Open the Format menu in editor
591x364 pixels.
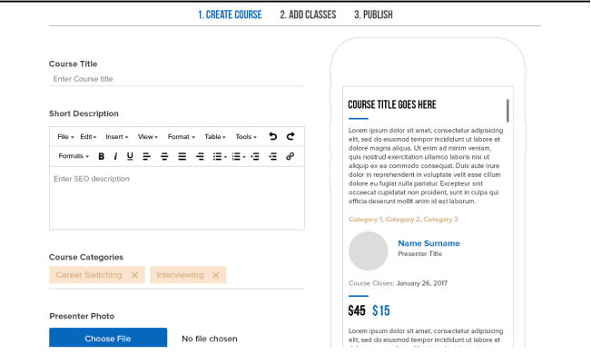(182, 137)
